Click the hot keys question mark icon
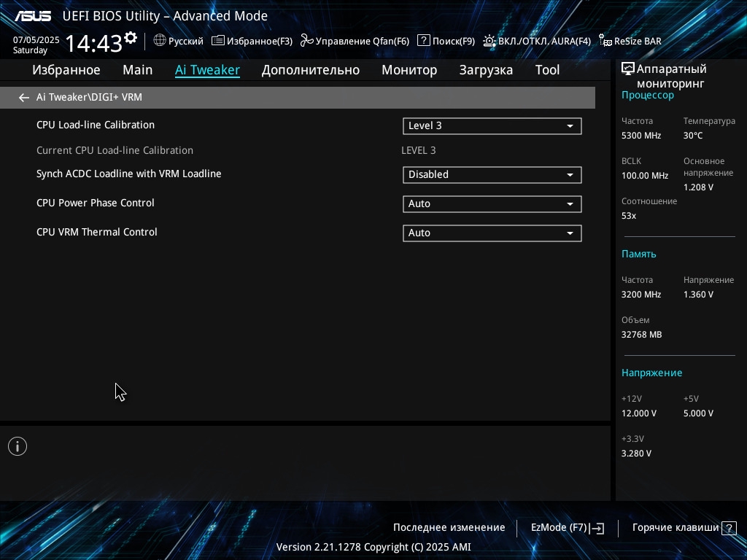The image size is (747, 560). click(x=729, y=528)
